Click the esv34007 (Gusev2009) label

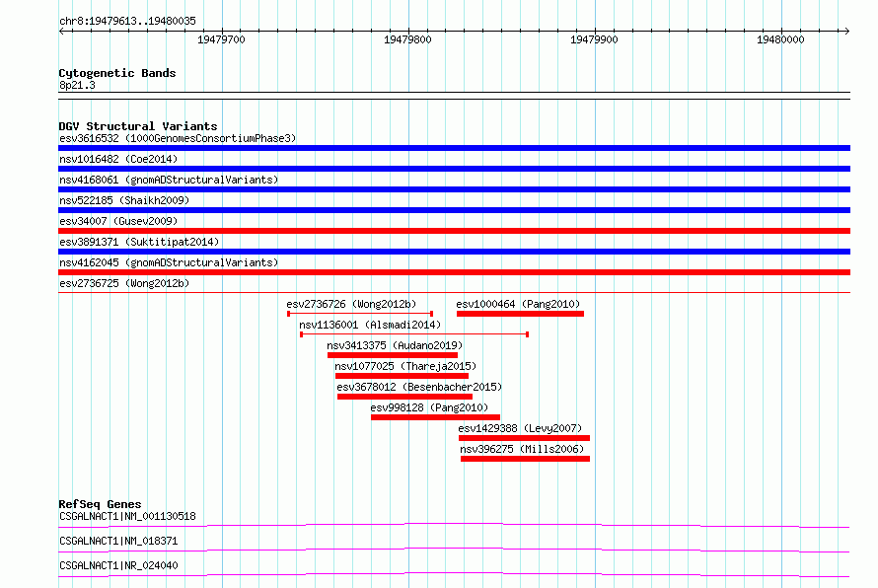[118, 221]
